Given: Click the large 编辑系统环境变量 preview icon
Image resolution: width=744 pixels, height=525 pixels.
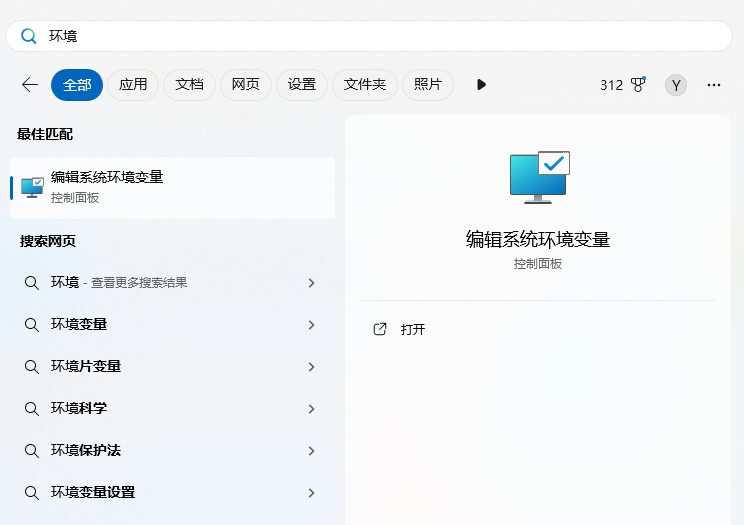Looking at the screenshot, I should click(538, 177).
